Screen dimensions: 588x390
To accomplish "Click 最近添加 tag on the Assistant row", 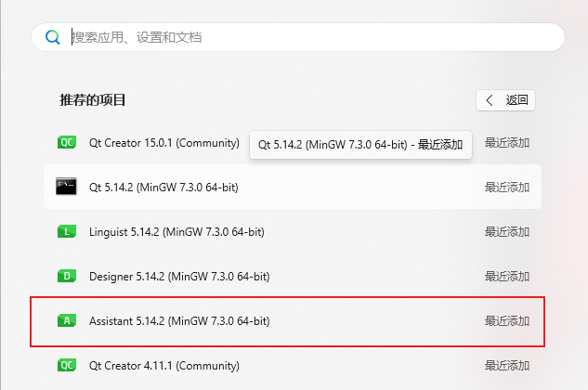I will pyautogui.click(x=507, y=321).
